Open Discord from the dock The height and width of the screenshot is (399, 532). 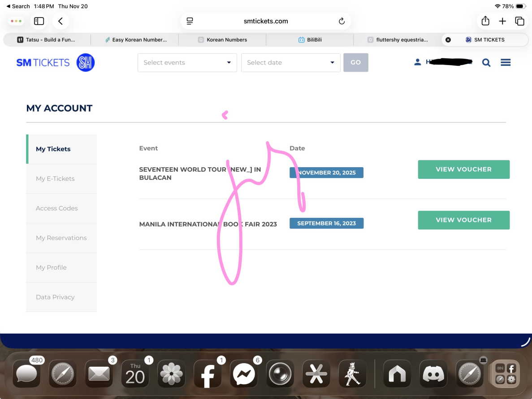point(433,373)
